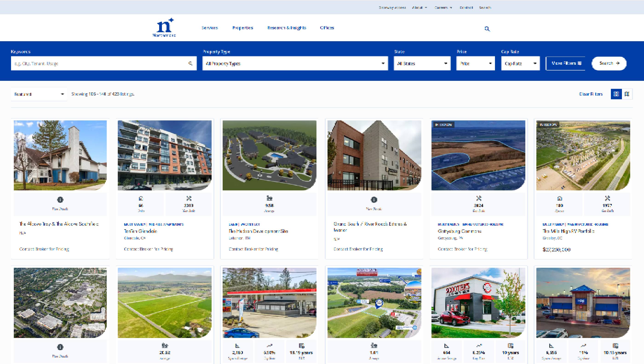Click the More Filters button
This screenshot has width=644, height=364.
[x=566, y=63]
